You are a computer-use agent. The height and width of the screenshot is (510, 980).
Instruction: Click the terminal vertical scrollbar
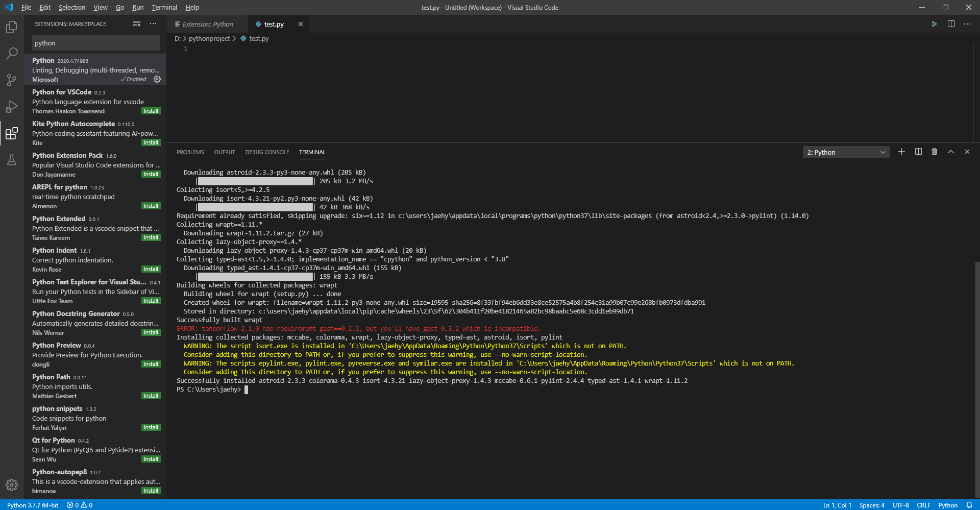coord(977,380)
